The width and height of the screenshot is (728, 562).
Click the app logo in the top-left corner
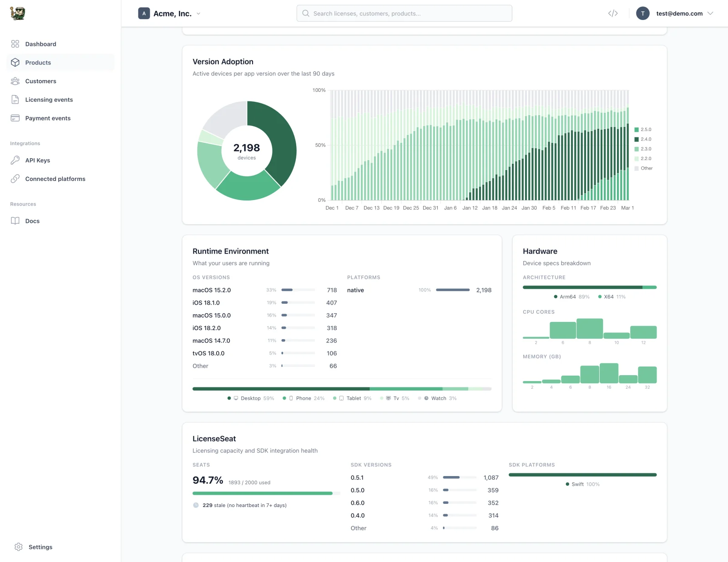18,13
